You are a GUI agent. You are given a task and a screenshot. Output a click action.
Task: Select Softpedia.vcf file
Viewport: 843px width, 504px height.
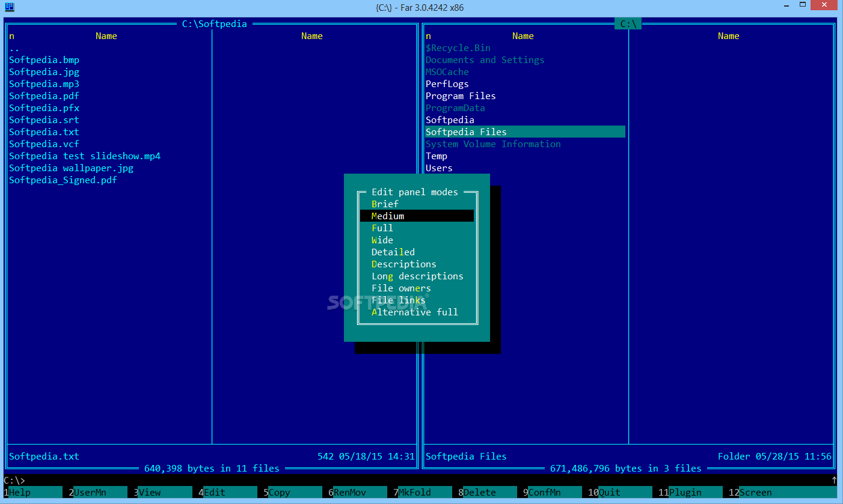tap(44, 144)
